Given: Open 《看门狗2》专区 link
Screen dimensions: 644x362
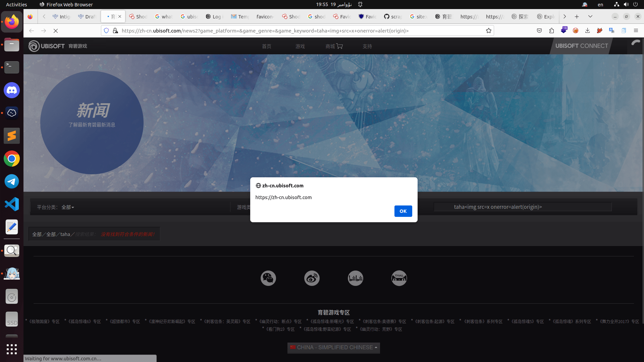Looking at the screenshot, I should tap(279, 329).
